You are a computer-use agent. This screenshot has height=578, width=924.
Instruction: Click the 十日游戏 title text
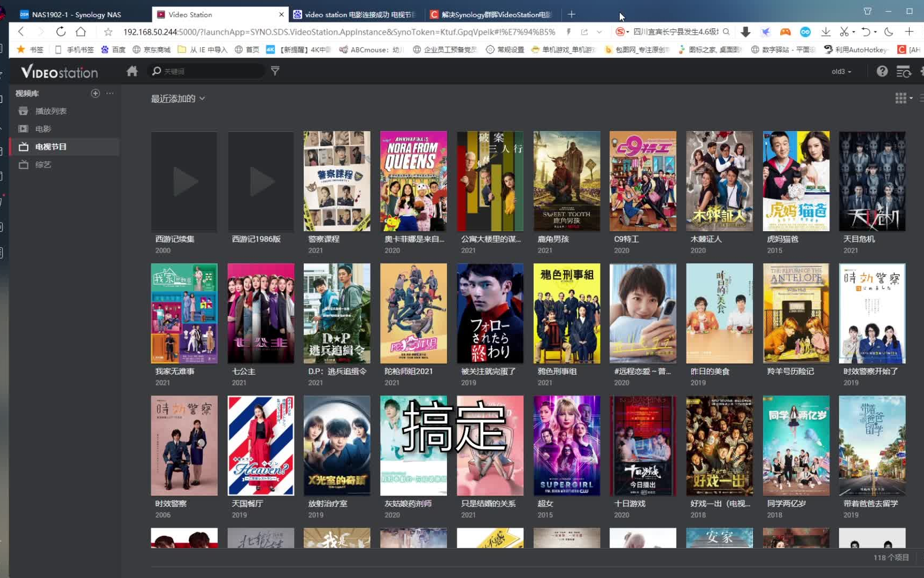[629, 504]
